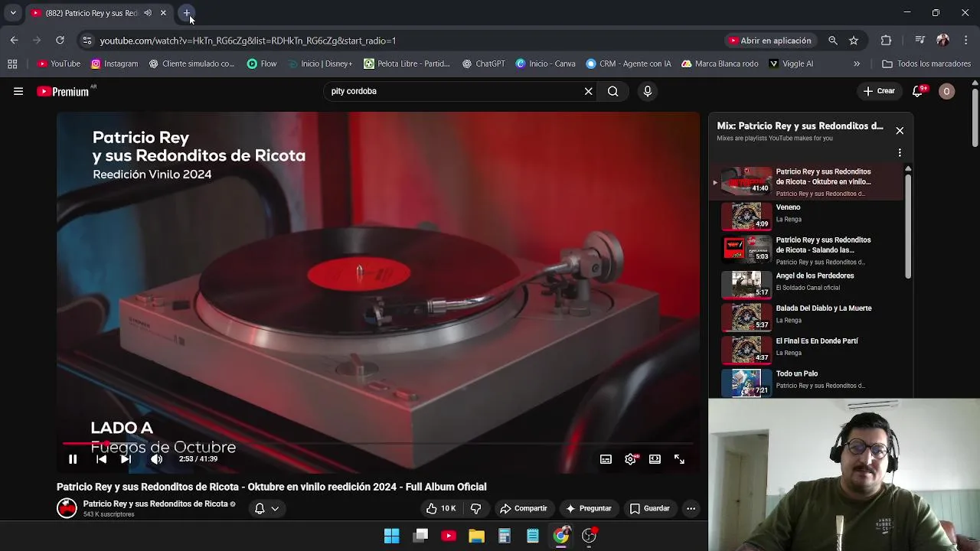The height and width of the screenshot is (551, 980).
Task: Open the channel avatar of Patricio Rey
Action: [x=67, y=508]
